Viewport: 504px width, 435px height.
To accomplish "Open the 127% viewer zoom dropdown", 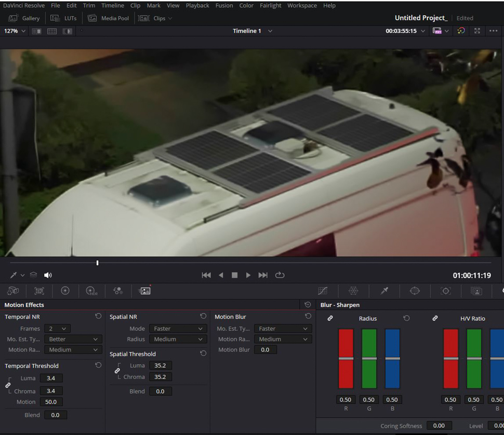I will tap(15, 31).
